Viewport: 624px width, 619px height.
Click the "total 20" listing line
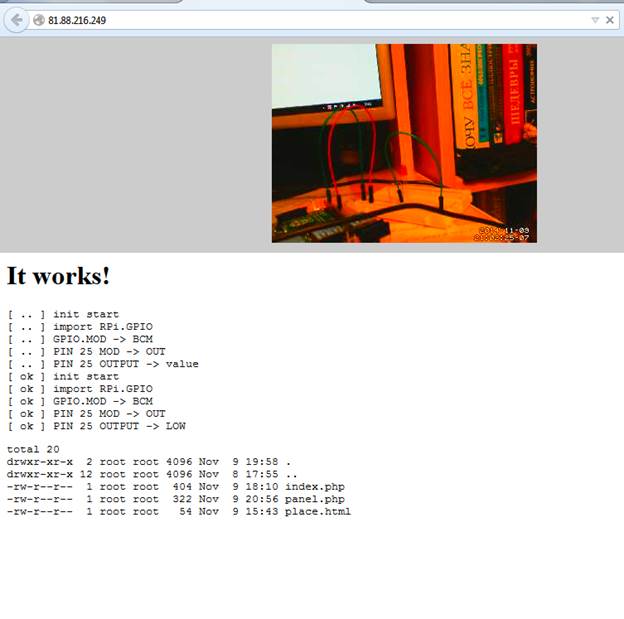(x=33, y=449)
